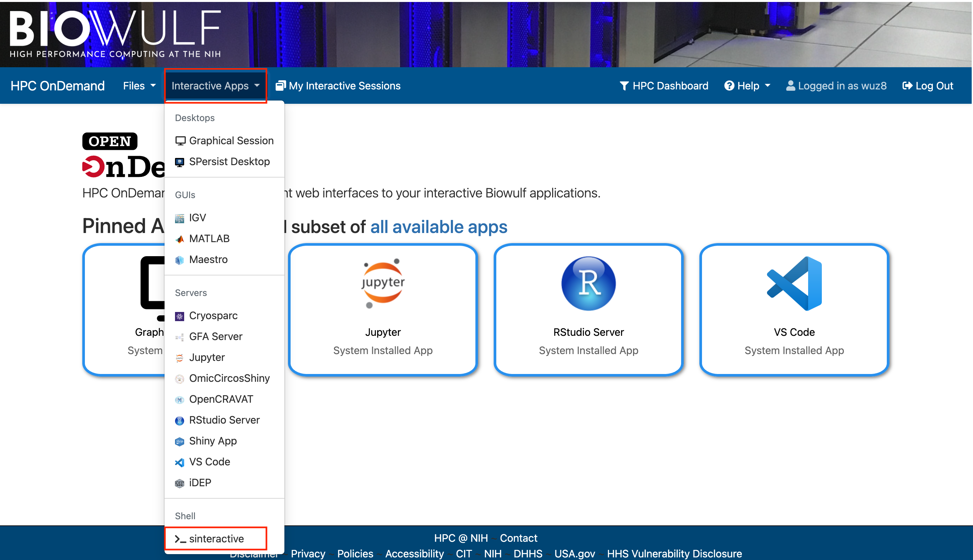The image size is (973, 560).
Task: Click the Cryosparc icon under Servers
Action: tap(180, 316)
